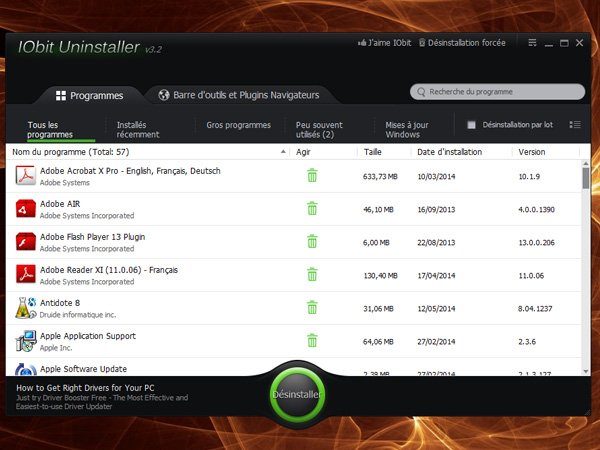This screenshot has height=450, width=600.
Task: Select the Adobe Flash Player program icon
Action: tap(26, 241)
